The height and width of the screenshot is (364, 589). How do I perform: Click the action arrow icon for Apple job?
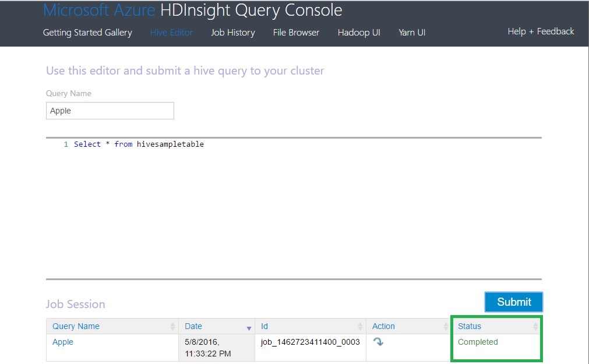click(x=378, y=342)
